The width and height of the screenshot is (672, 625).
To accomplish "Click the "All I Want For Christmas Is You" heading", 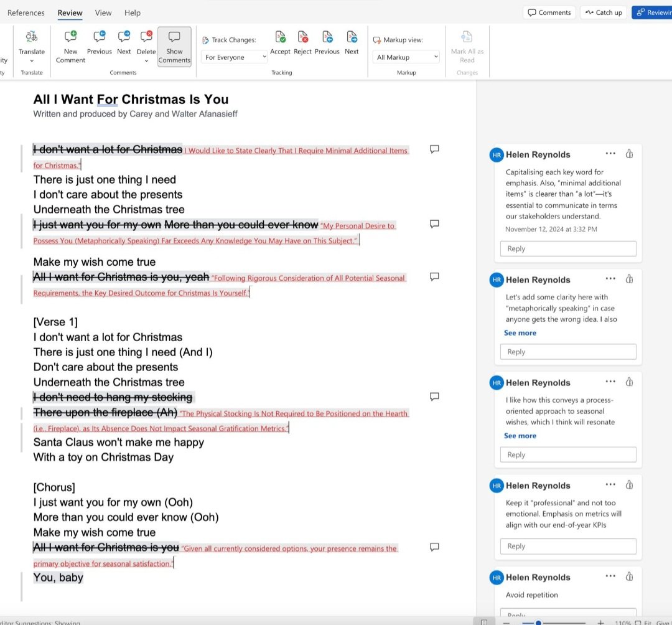I will (131, 100).
